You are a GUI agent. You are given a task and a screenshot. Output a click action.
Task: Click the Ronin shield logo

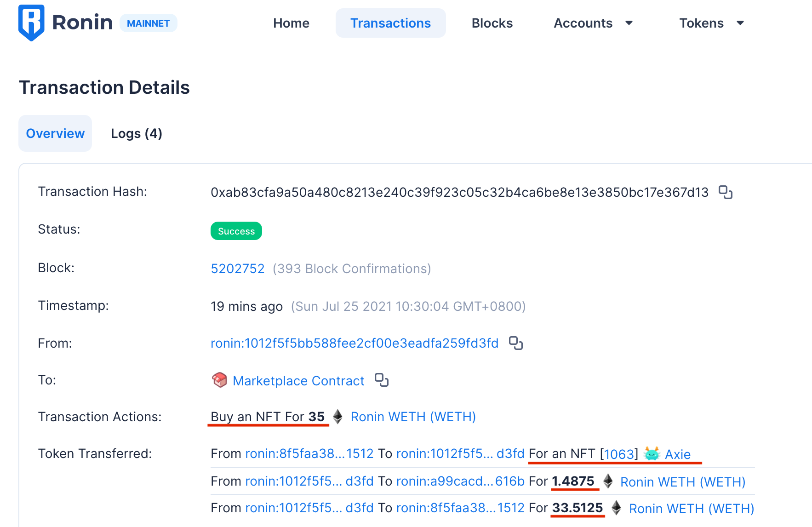click(x=31, y=23)
